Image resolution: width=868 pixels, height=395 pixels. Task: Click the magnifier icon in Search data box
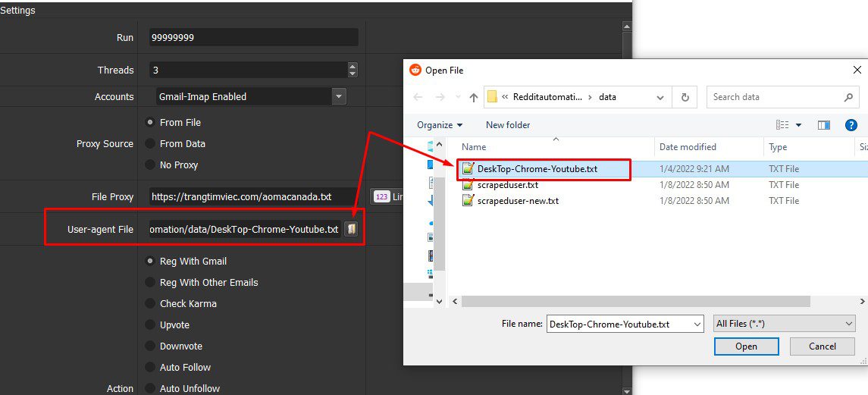848,97
